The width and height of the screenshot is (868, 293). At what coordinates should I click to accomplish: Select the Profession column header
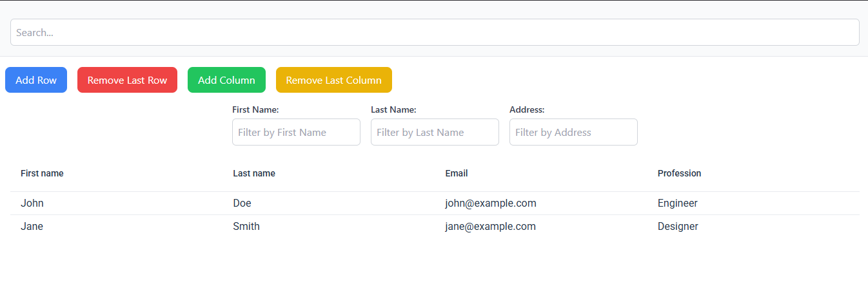click(679, 173)
